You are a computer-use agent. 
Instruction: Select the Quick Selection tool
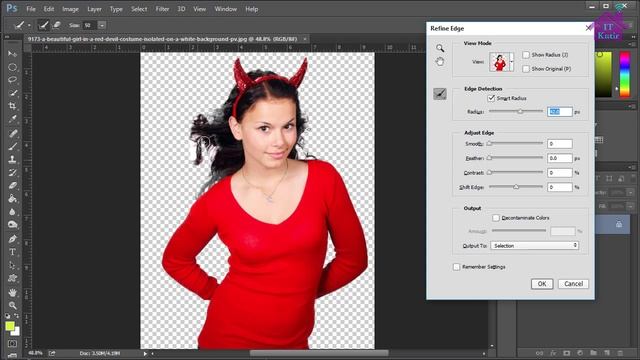click(x=13, y=93)
